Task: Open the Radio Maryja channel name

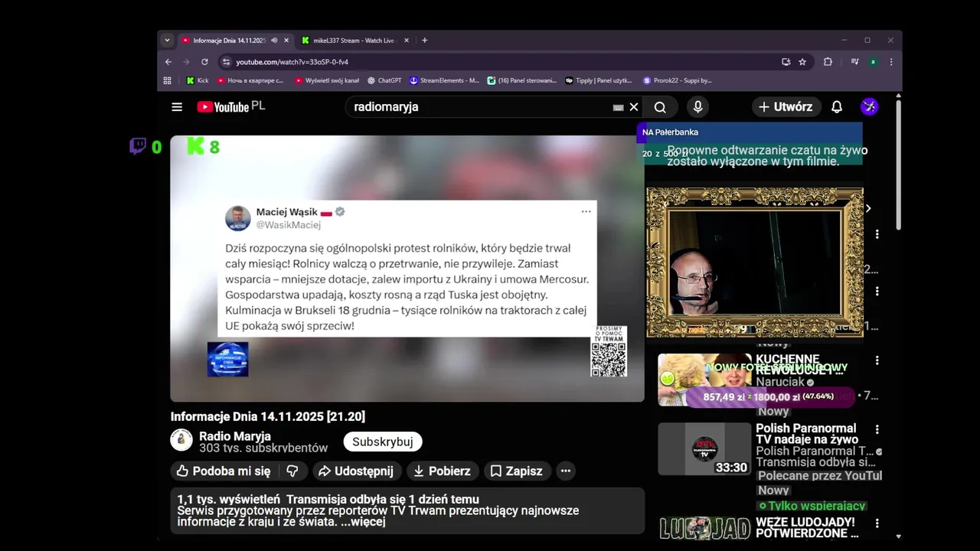Action: (x=235, y=436)
